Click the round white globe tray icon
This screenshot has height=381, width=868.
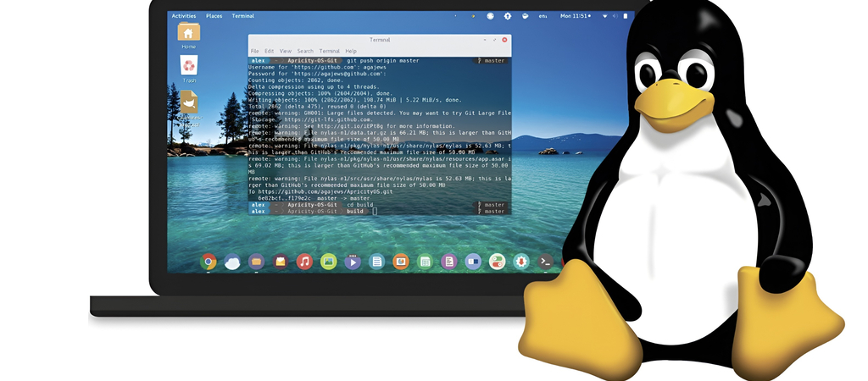pyautogui.click(x=490, y=16)
